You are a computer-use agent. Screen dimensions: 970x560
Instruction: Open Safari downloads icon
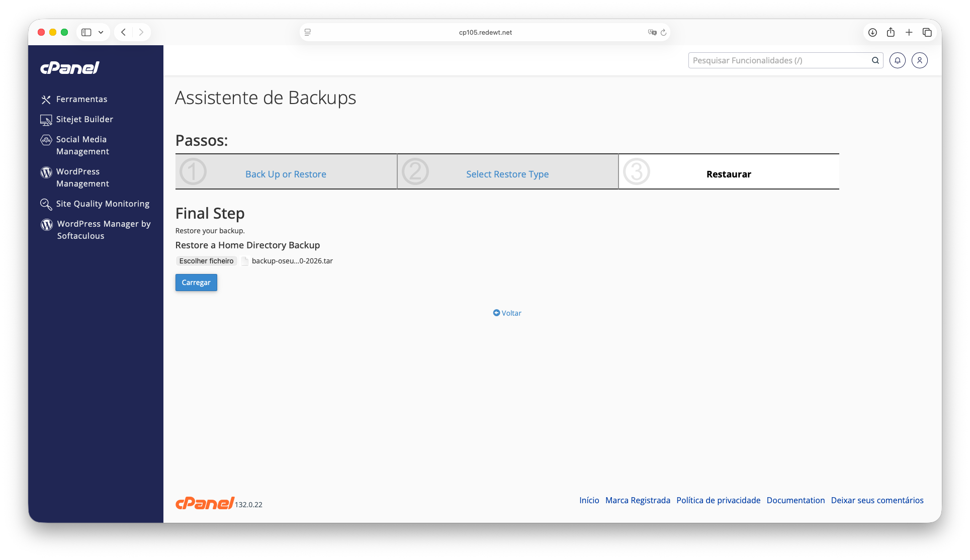pos(872,32)
